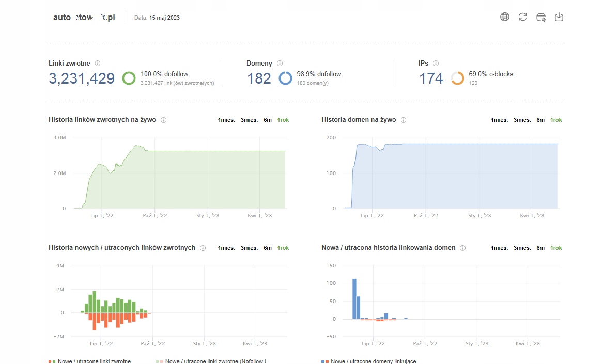Click info icon beside Historia domen na żywo
The image size is (604, 364).
pyautogui.click(x=404, y=120)
